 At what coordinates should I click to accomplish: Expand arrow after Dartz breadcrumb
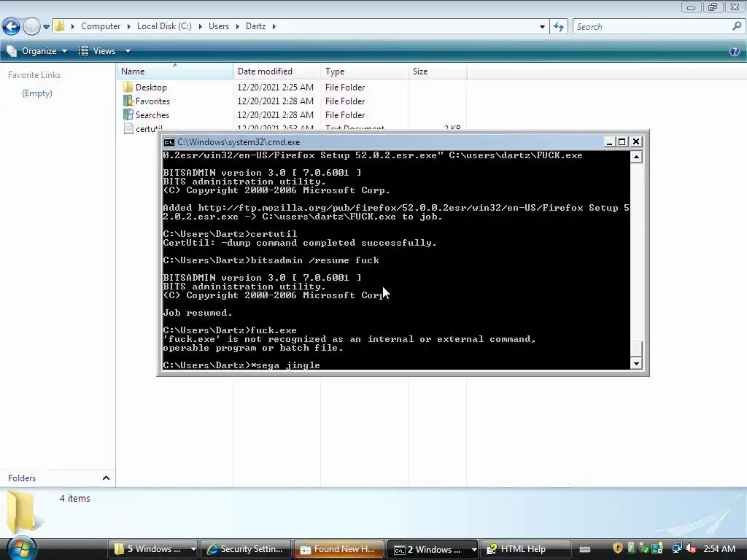[x=274, y=26]
